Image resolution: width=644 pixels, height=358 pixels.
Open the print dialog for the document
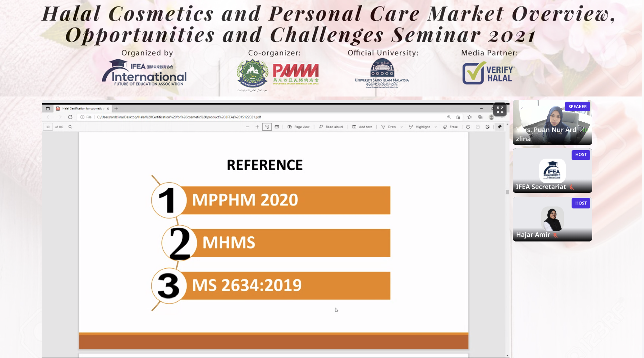click(468, 127)
